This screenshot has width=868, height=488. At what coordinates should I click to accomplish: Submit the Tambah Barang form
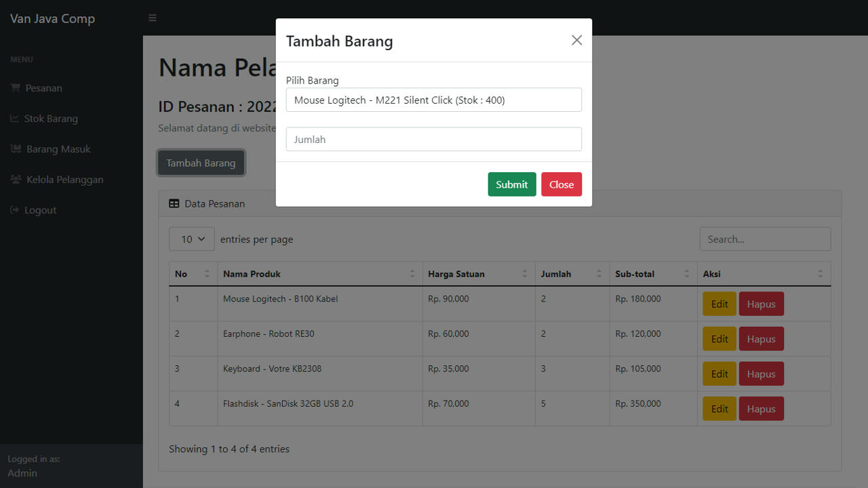pos(511,184)
